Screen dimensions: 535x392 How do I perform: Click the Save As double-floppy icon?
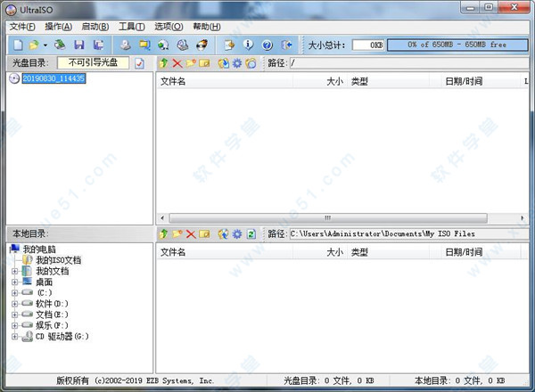click(99, 45)
